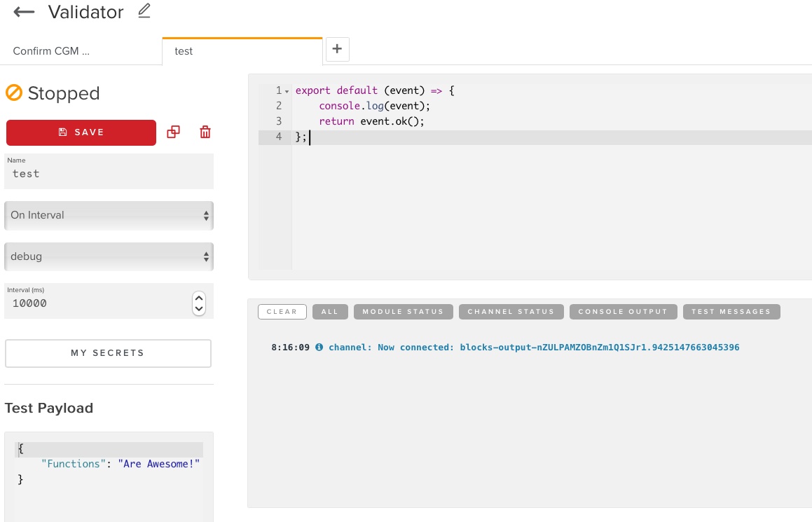Open the On Interval event type dropdown

click(x=109, y=215)
